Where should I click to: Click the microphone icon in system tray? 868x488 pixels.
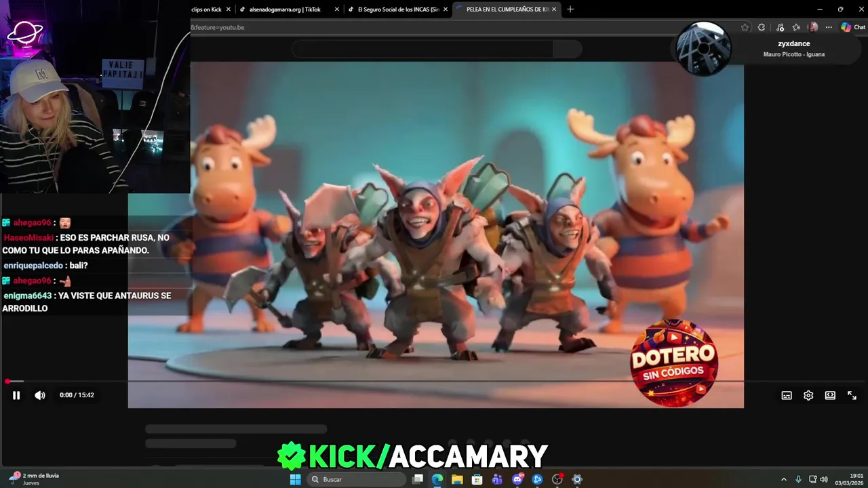pyautogui.click(x=798, y=479)
